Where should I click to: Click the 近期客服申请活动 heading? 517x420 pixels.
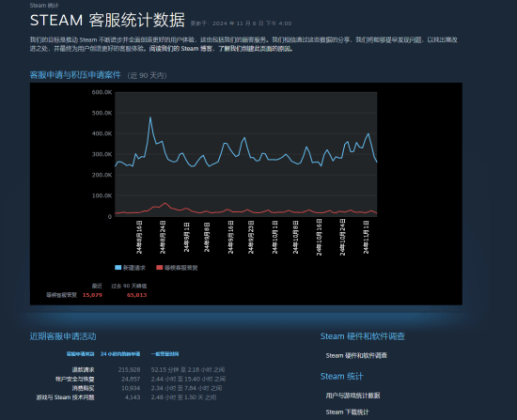[x=63, y=336]
